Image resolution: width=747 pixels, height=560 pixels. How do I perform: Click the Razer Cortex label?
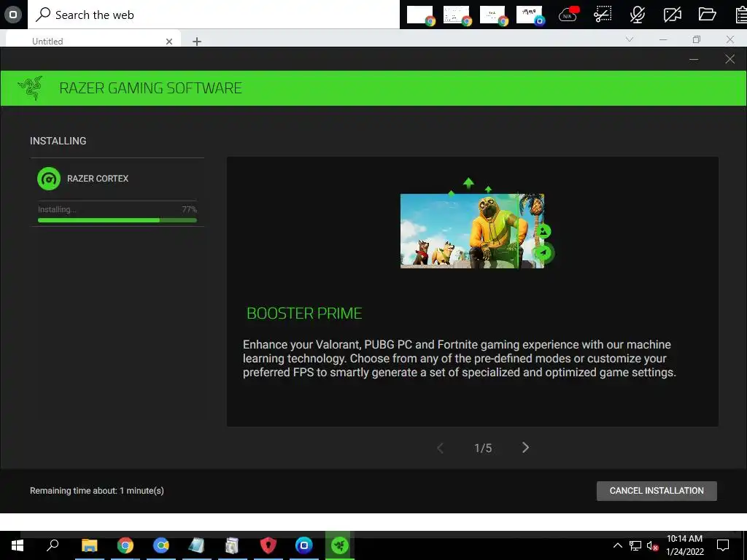pos(98,179)
